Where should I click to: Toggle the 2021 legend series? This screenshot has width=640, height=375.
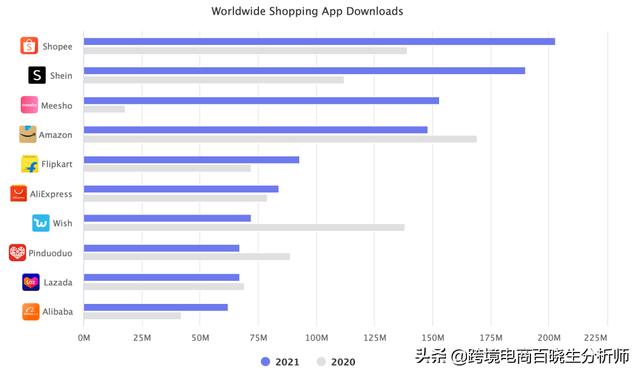pyautogui.click(x=280, y=362)
